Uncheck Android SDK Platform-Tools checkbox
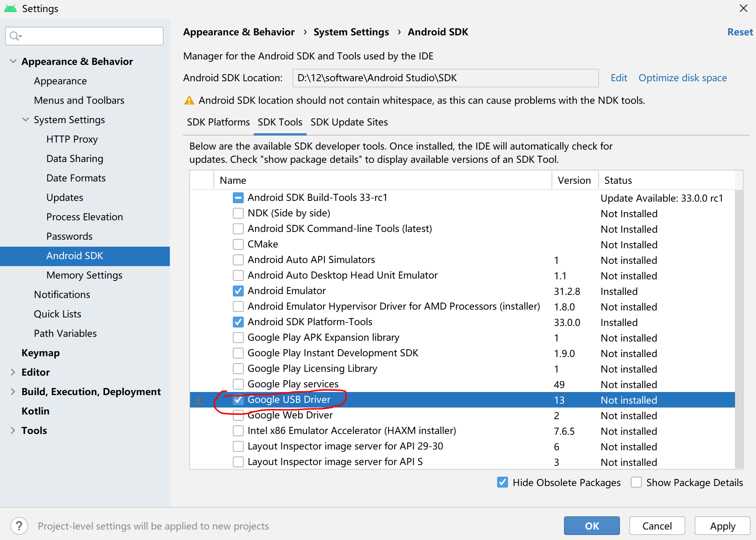Viewport: 756px width, 540px height. [x=238, y=322]
